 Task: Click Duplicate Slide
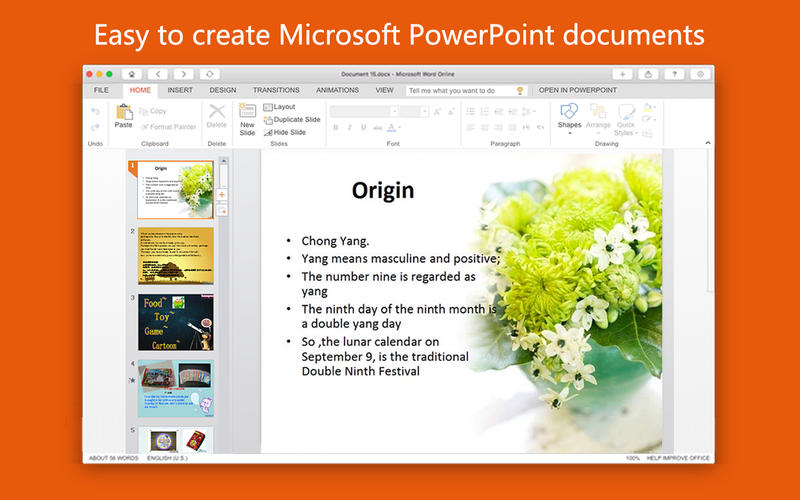pos(292,119)
